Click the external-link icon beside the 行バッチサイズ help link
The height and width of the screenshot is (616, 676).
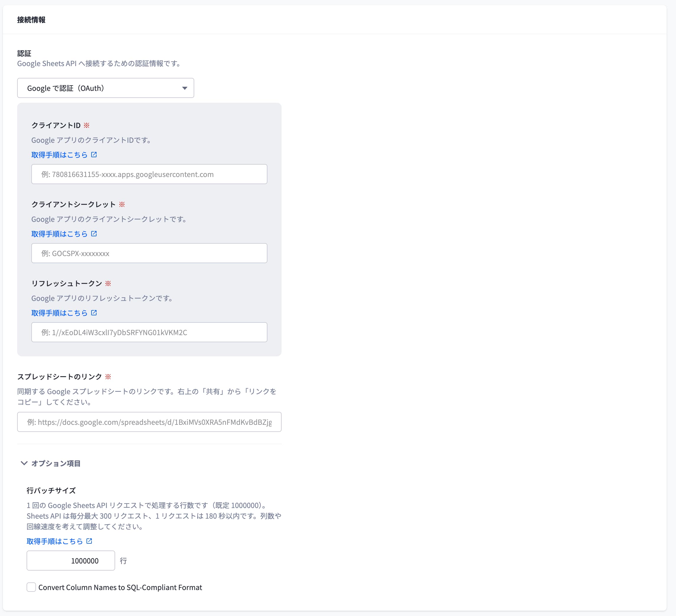(x=89, y=541)
